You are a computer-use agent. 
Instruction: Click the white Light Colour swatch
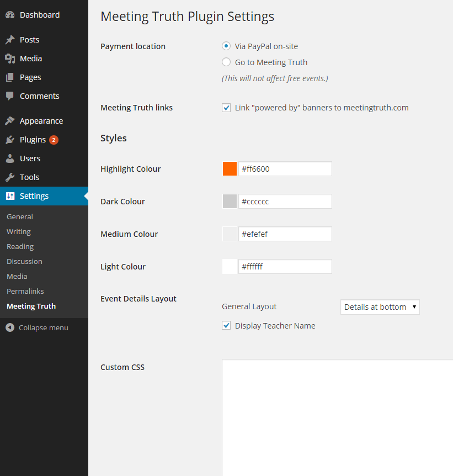tap(230, 267)
